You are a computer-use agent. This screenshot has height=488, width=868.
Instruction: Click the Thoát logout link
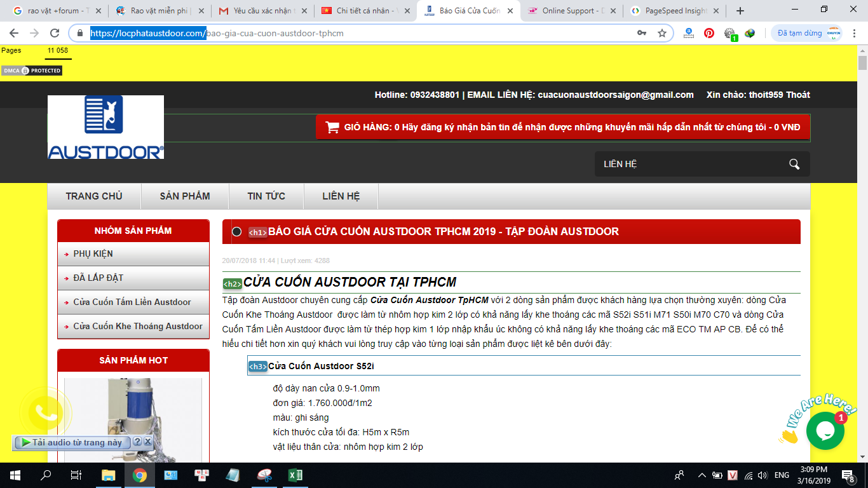(x=798, y=95)
